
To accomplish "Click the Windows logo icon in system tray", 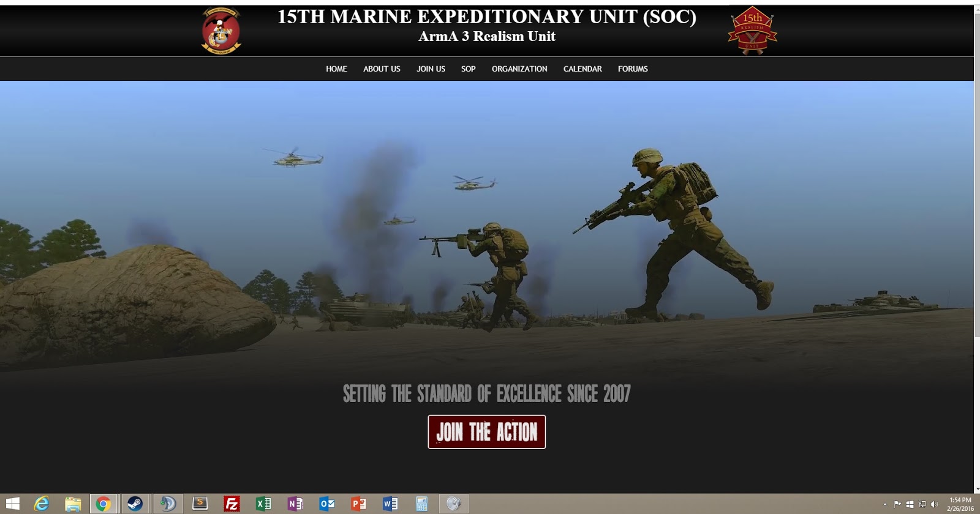I will [910, 504].
